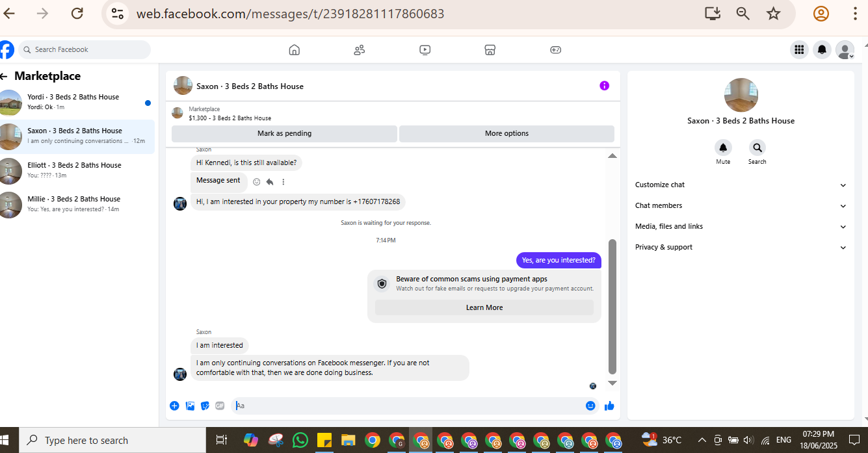
Task: Click Saxon's large profile thumbnail
Action: pyautogui.click(x=741, y=95)
